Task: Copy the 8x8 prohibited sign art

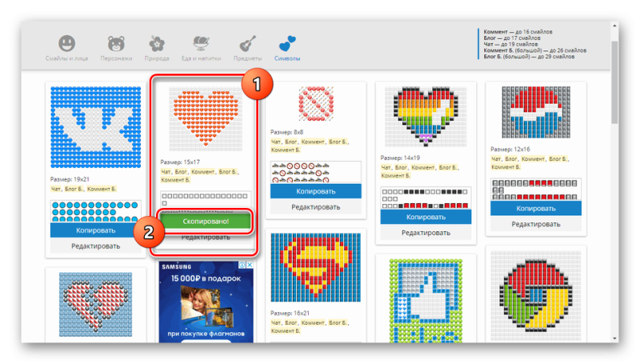Action: click(x=315, y=191)
